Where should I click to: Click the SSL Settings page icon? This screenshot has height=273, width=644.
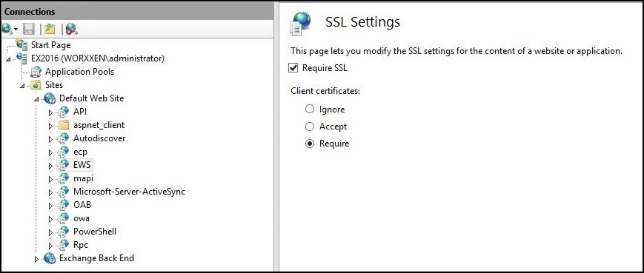[x=300, y=23]
